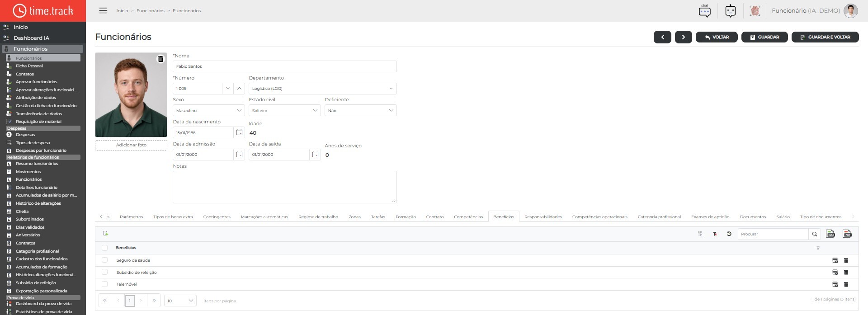Screen dimensions: 868x315
Task: Open Ficha Pessoal in the sidebar
Action: point(29,66)
